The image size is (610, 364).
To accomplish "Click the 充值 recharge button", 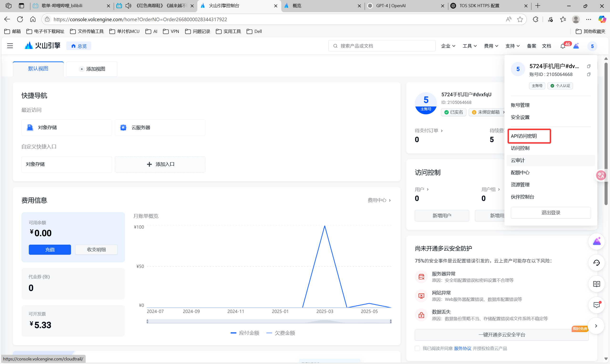I will coord(50,249).
